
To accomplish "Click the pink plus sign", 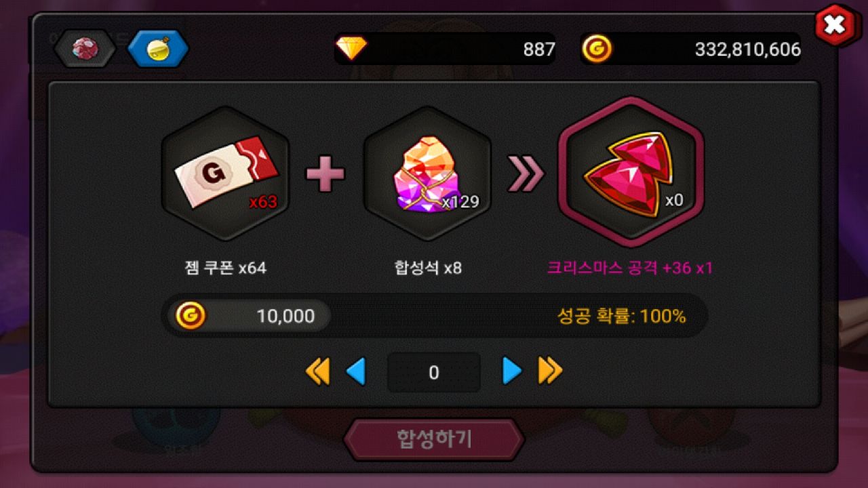I will click(x=325, y=175).
